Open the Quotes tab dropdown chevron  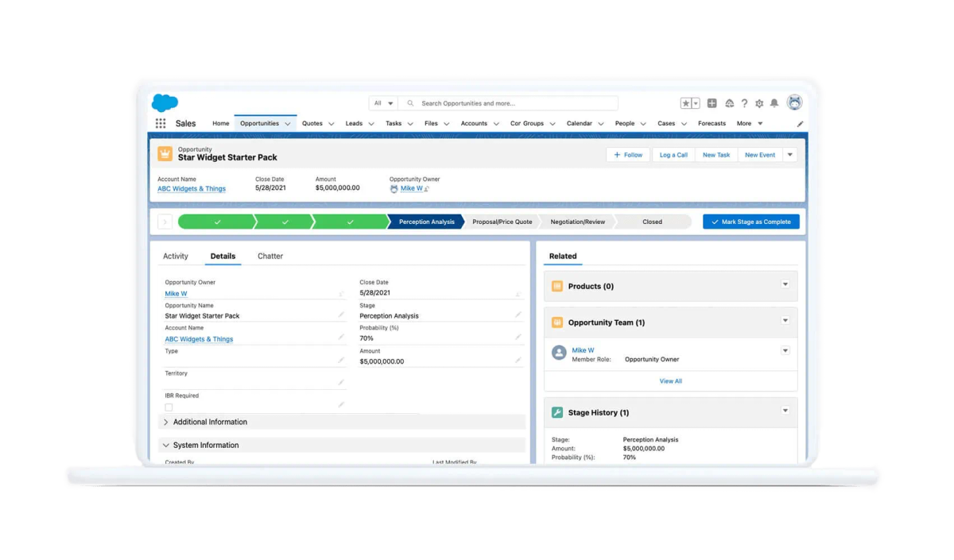(332, 124)
